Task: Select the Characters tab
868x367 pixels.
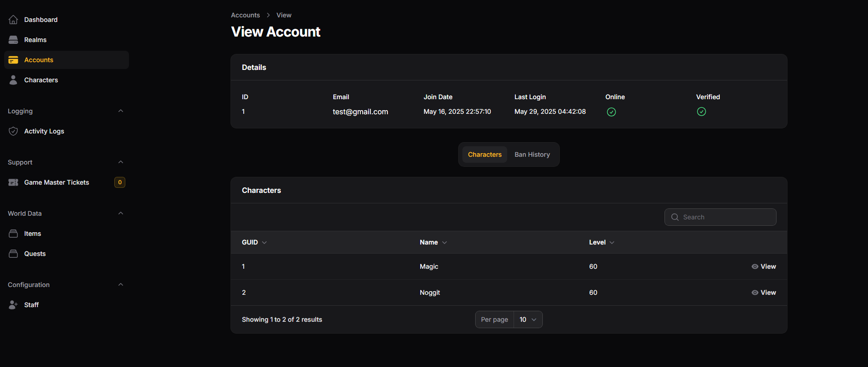Action: [x=484, y=154]
